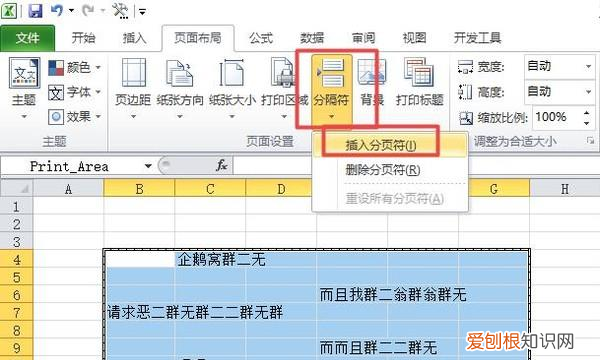This screenshot has width=600, height=360.
Task: Select column B header
Action: (139, 189)
